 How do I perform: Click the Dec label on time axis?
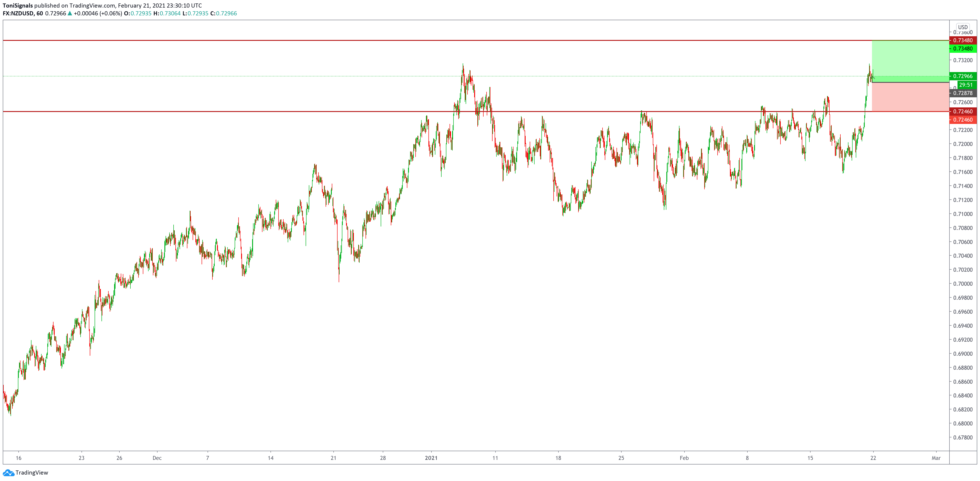(x=157, y=458)
